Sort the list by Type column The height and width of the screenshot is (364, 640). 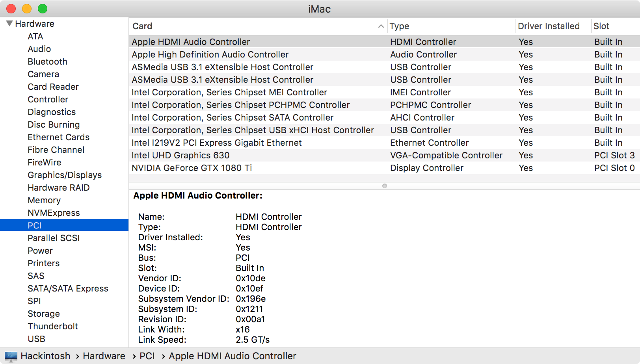pyautogui.click(x=399, y=26)
